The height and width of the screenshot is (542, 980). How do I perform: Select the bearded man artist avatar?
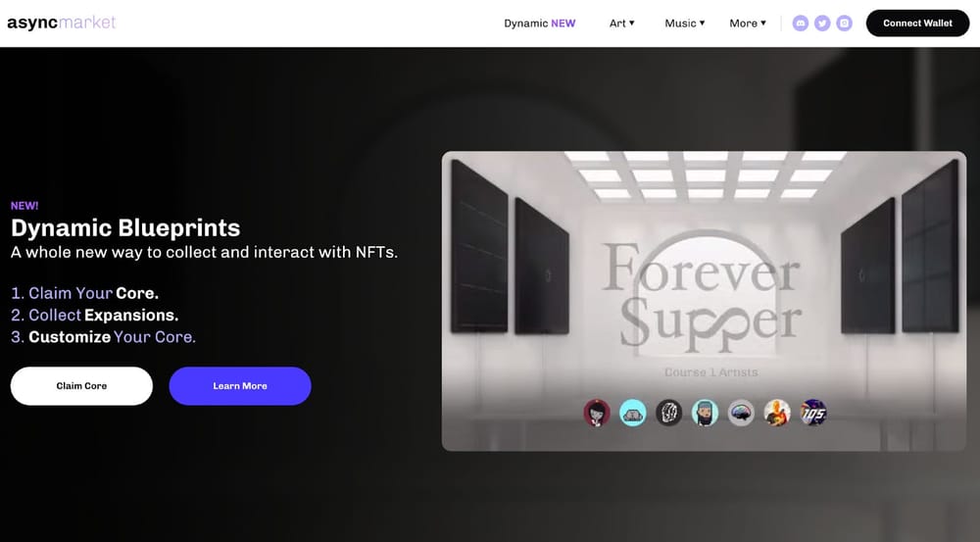tap(705, 414)
